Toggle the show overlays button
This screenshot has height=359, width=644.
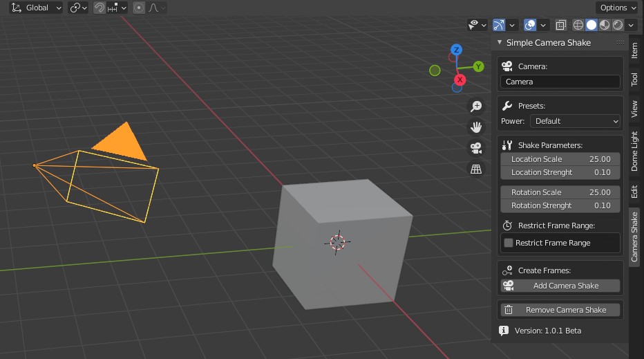530,25
